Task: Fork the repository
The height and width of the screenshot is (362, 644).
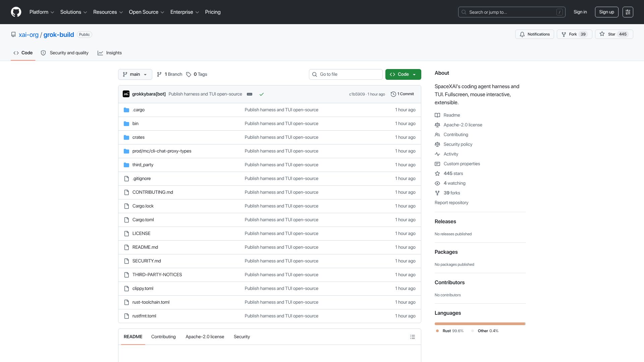Action: (x=574, y=34)
